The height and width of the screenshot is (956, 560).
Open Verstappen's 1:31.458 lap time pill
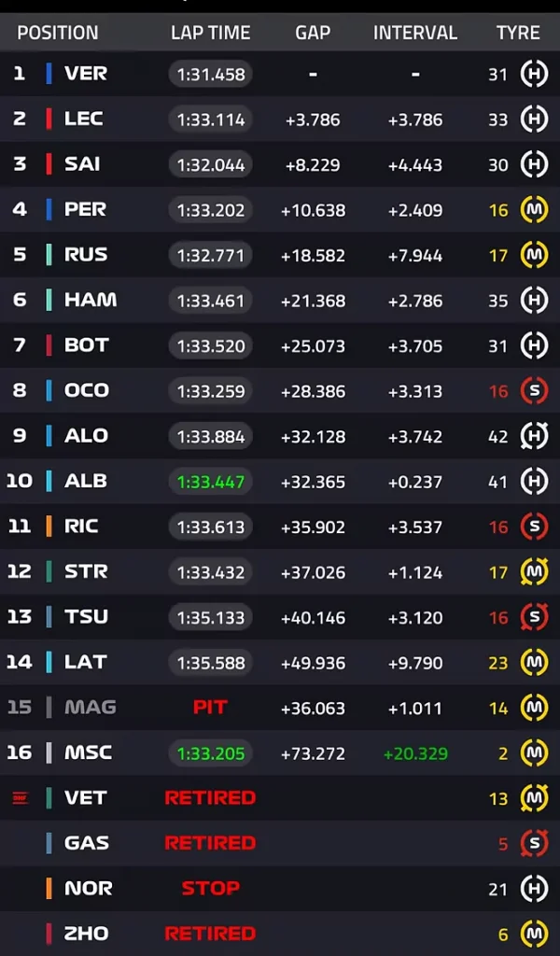210,74
